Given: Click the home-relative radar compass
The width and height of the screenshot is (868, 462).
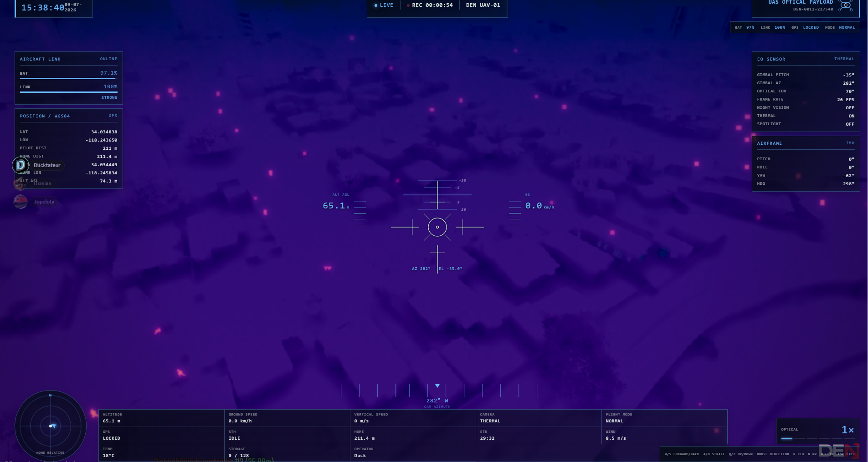Looking at the screenshot, I should tap(51, 426).
